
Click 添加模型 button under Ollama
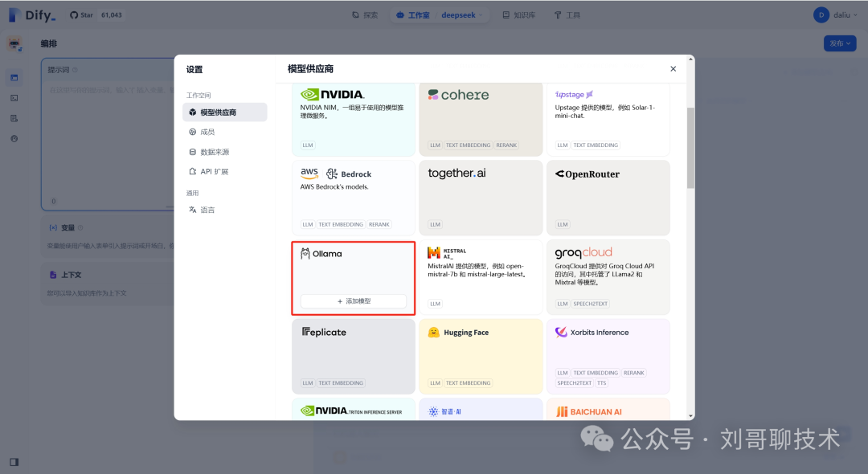coord(353,301)
